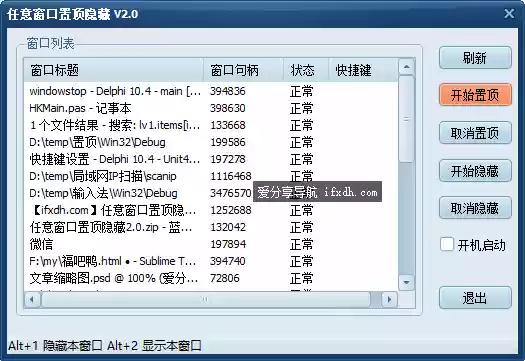This screenshot has width=525, height=361.
Task: Select the HKMain.pas - 记事本 row
Action: click(211, 108)
